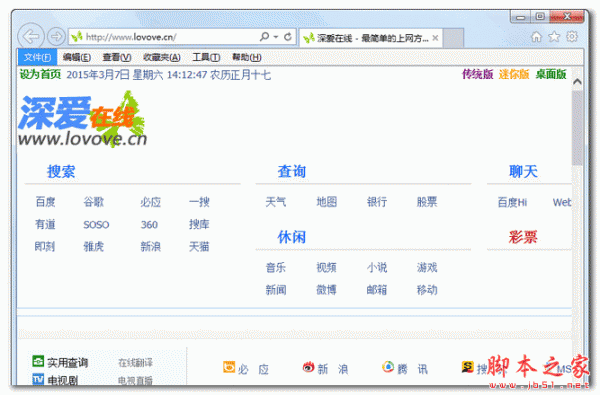Click the search magnifier icon in address bar
This screenshot has height=395, width=600.
[264, 37]
